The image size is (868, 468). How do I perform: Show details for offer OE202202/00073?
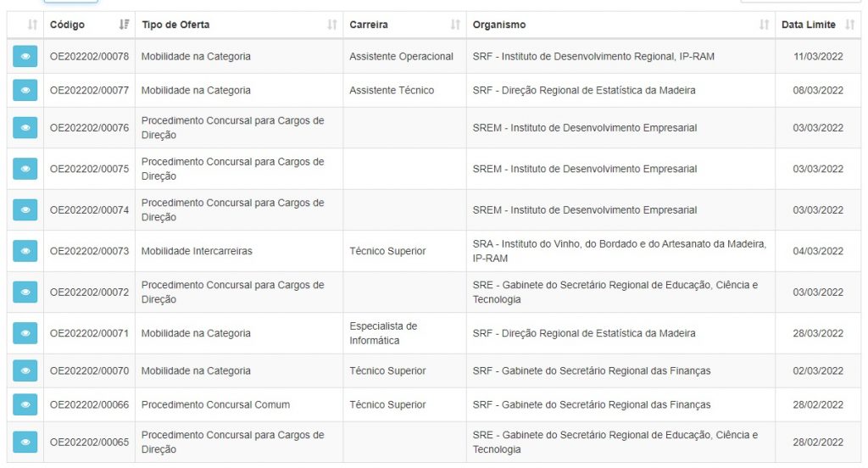[x=25, y=251]
